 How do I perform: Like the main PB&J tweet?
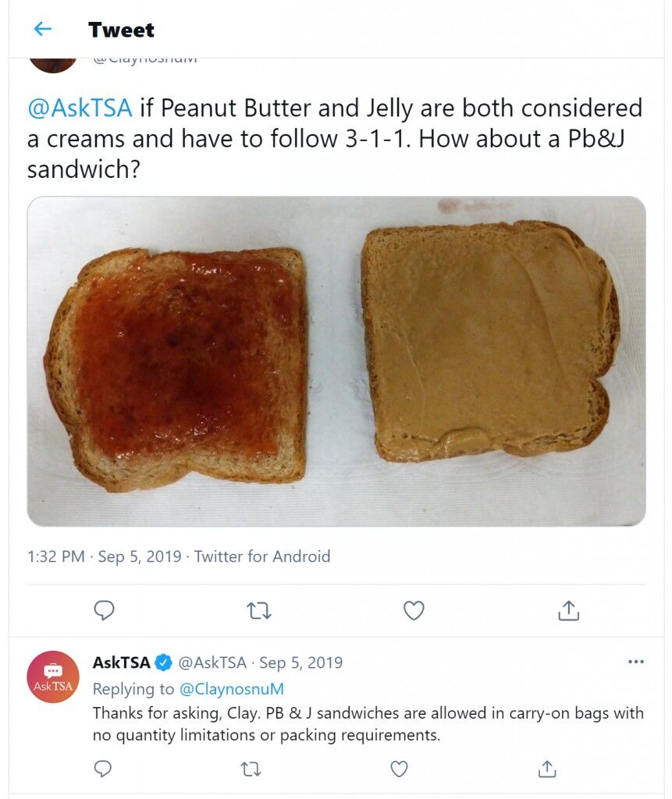pos(414,610)
